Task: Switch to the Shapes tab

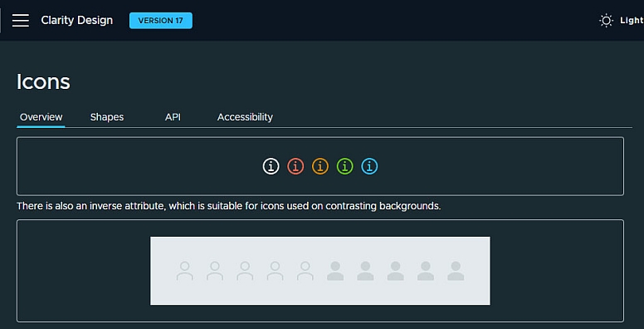Action: click(107, 117)
